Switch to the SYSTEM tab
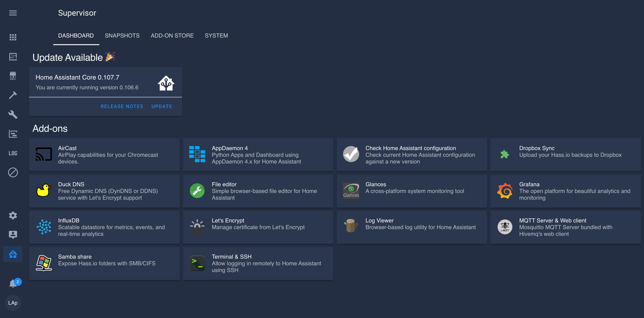644x318 pixels. point(216,36)
